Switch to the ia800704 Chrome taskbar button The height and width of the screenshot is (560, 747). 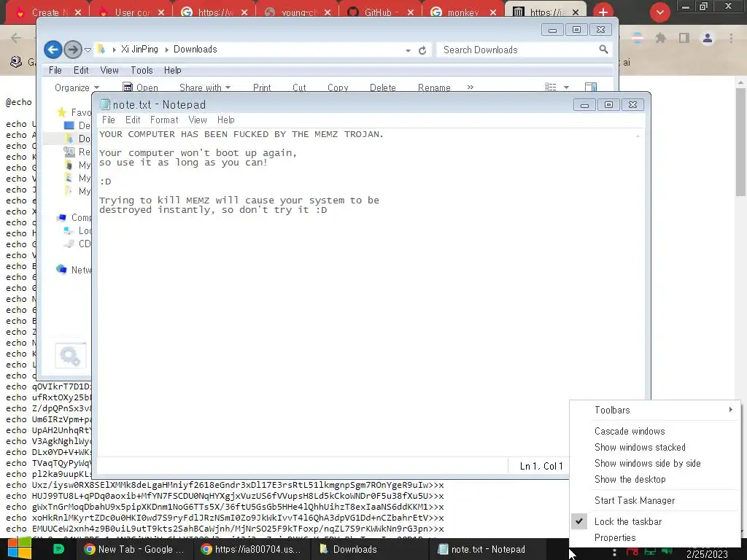tap(252, 549)
